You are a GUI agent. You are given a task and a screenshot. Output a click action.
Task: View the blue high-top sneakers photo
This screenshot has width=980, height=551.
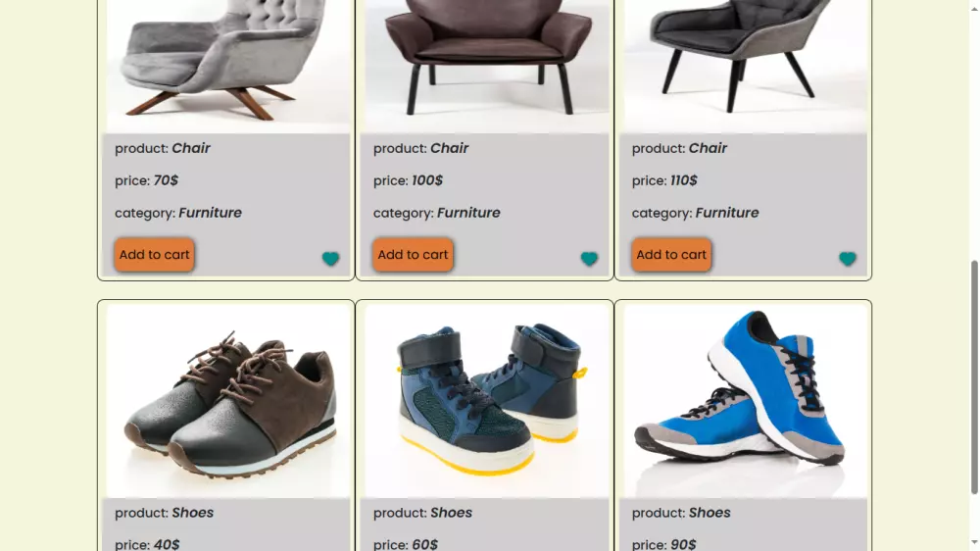coord(486,400)
